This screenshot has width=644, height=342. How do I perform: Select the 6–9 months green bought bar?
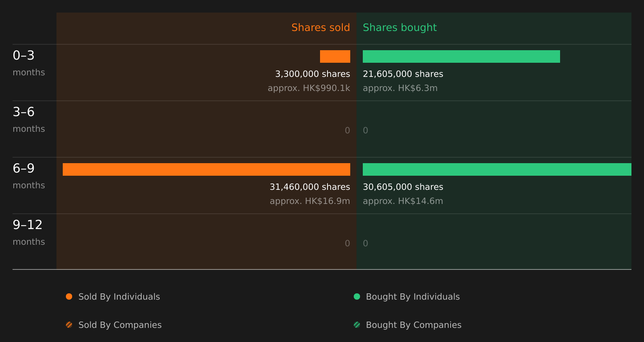click(497, 169)
